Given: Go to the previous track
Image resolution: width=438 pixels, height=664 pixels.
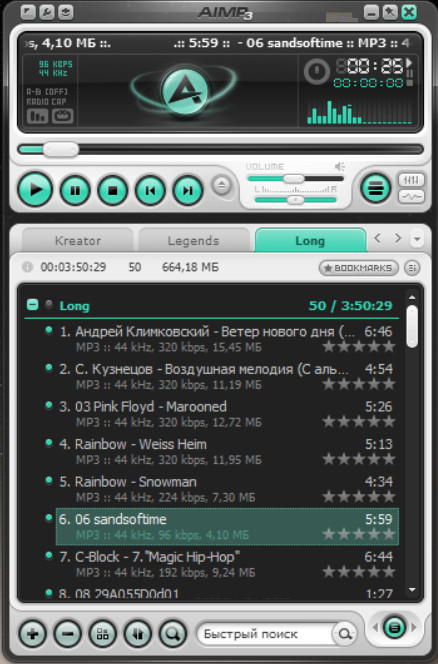Looking at the screenshot, I should click(150, 191).
